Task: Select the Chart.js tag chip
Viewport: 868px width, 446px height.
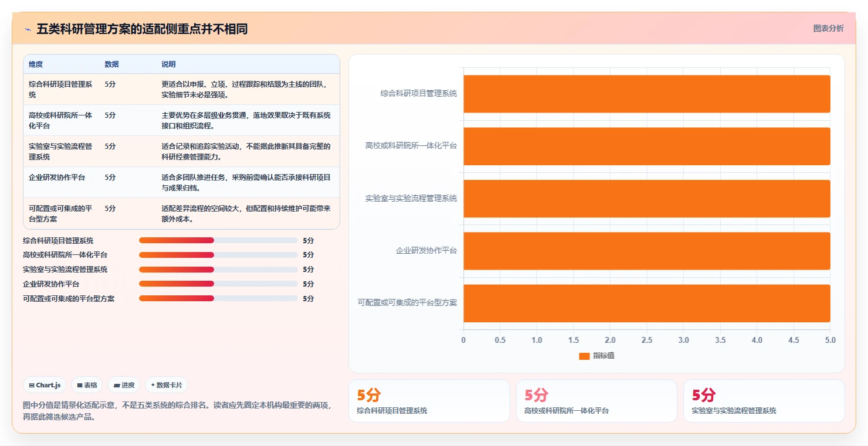Action: pos(46,385)
